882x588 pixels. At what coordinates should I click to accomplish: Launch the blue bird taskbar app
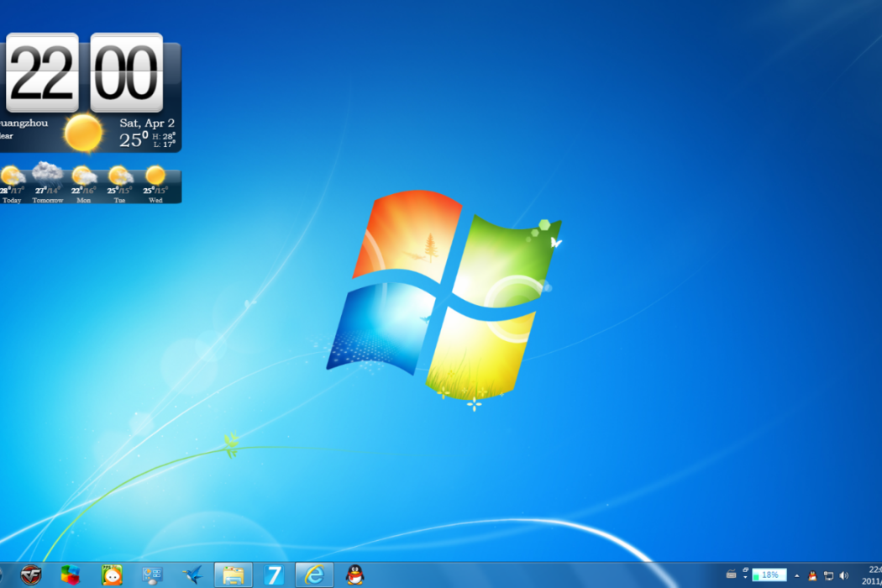193,575
